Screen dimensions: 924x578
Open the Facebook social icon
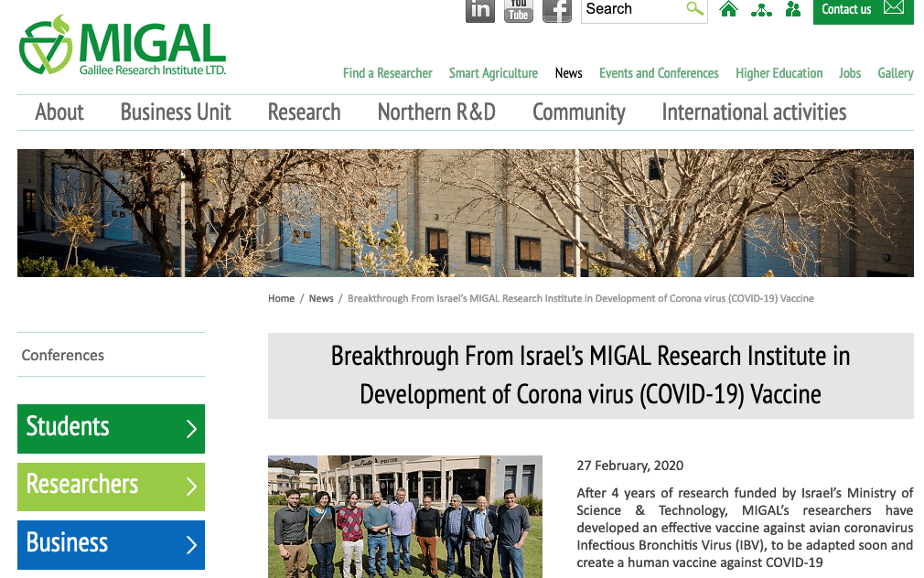[x=557, y=11]
